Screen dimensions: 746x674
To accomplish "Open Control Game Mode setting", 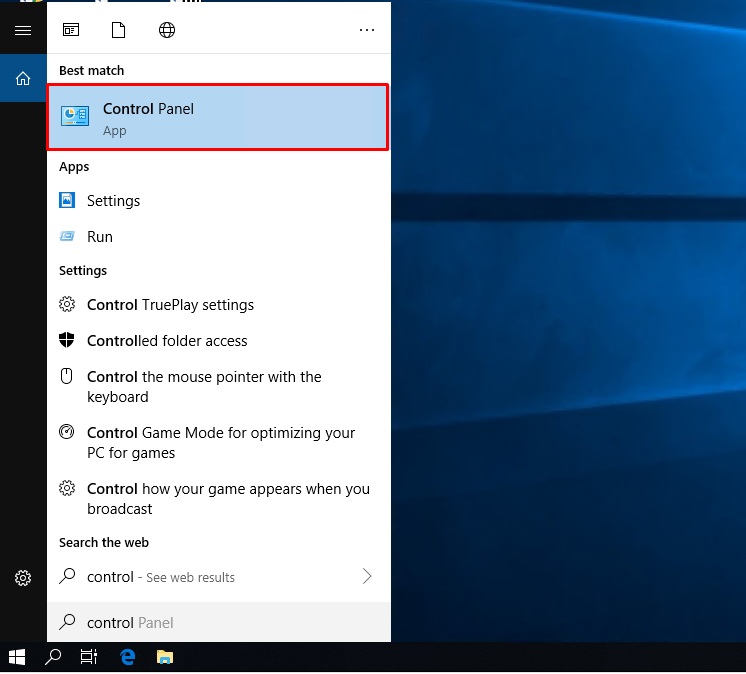I will click(219, 442).
